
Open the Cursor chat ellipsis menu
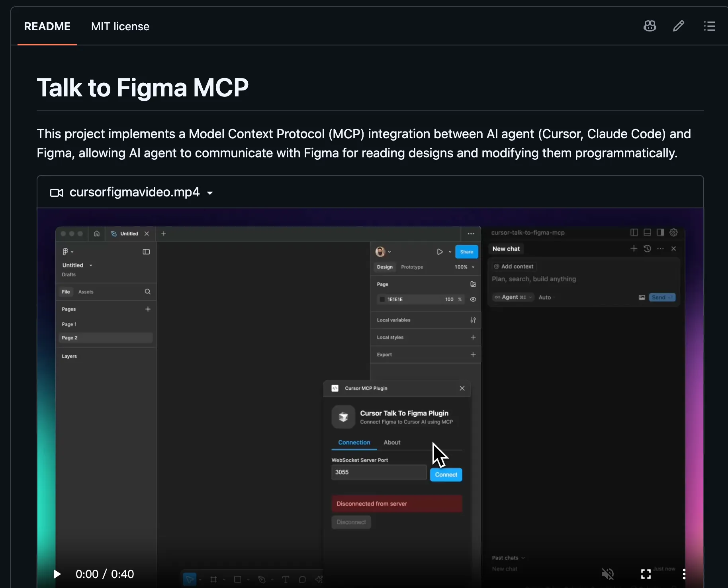pos(661,249)
